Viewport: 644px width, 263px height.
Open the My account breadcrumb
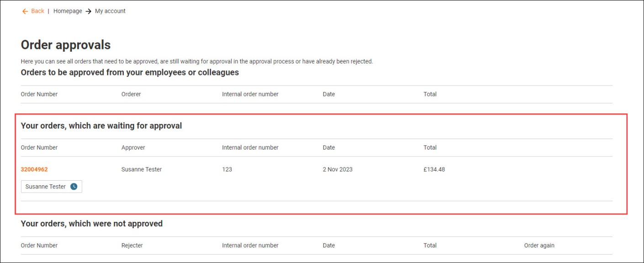(x=110, y=11)
